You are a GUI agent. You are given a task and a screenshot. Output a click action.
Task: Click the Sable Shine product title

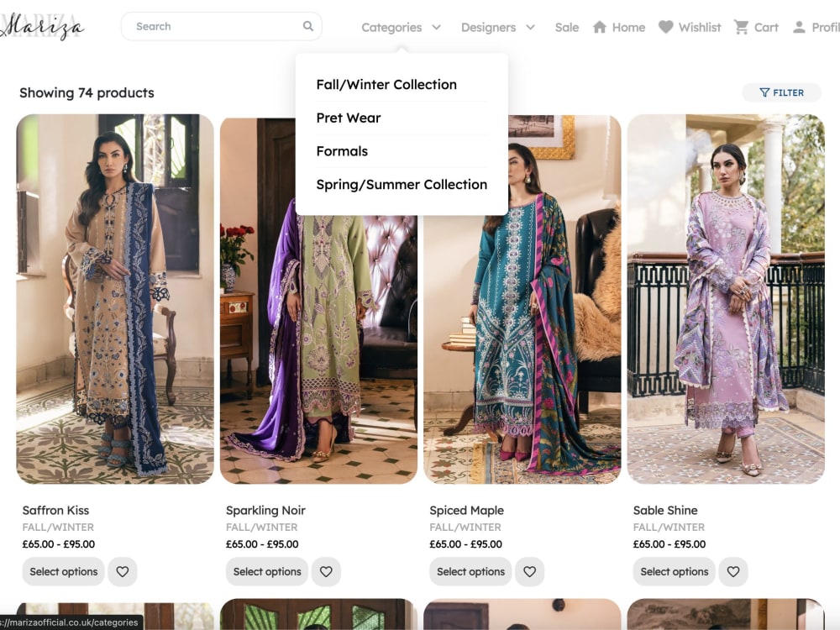(x=665, y=511)
